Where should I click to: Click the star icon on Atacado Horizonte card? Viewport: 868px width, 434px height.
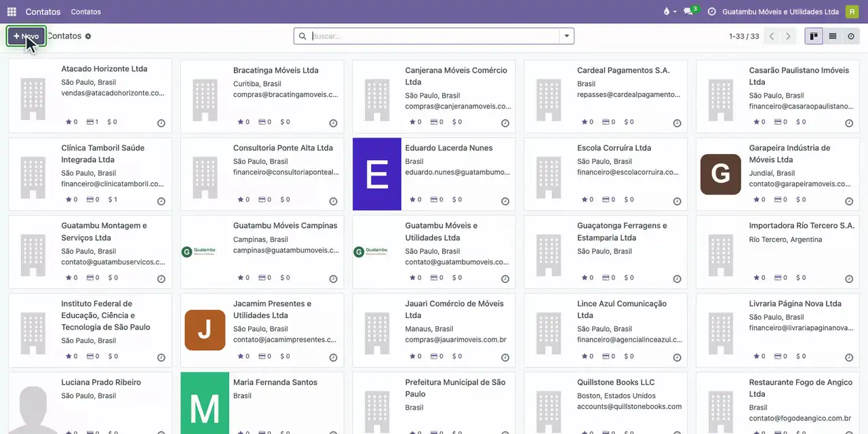(68, 122)
